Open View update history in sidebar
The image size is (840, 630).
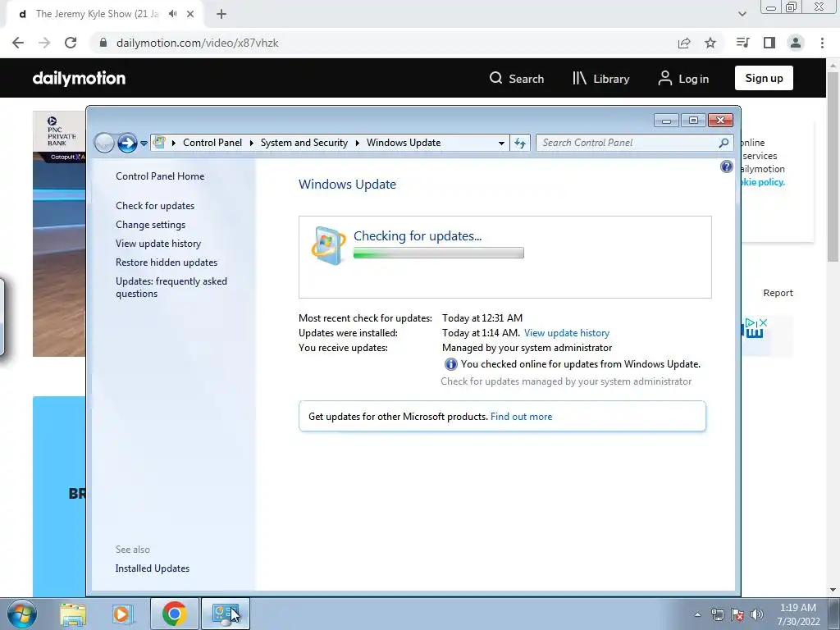point(158,243)
